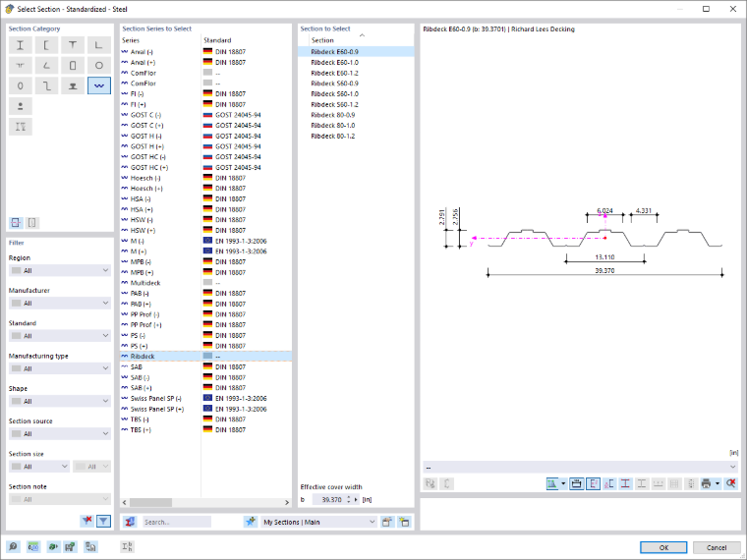Select the channel (C) section category icon
This screenshot has width=747, height=560.
click(46, 45)
